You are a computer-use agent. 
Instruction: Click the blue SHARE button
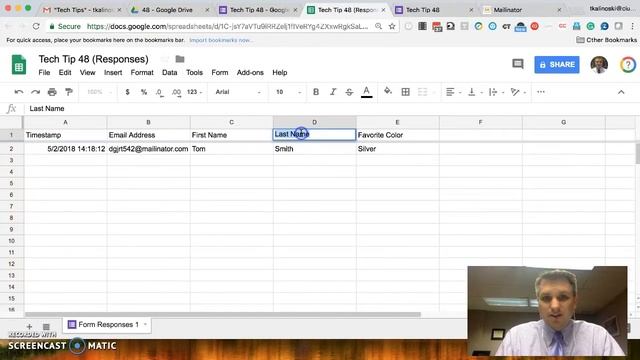click(x=557, y=64)
